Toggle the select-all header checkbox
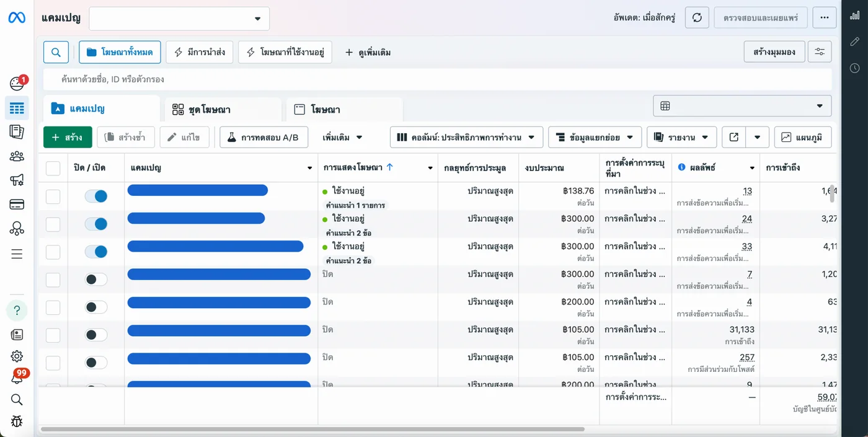This screenshot has width=868, height=437. point(53,168)
